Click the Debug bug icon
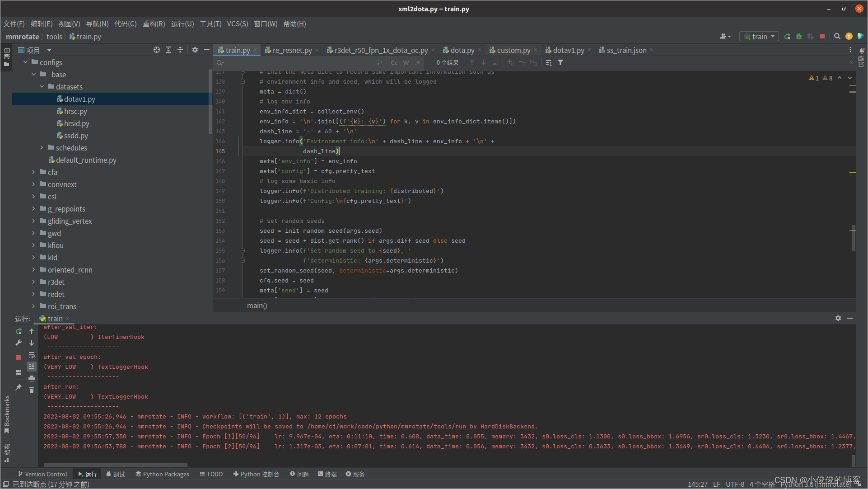This screenshot has height=489, width=868. (799, 37)
